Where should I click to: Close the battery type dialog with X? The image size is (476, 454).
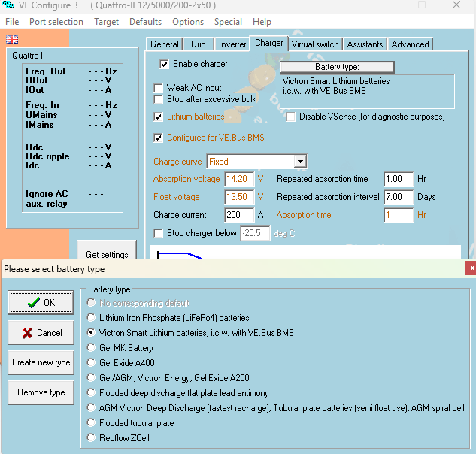471,268
